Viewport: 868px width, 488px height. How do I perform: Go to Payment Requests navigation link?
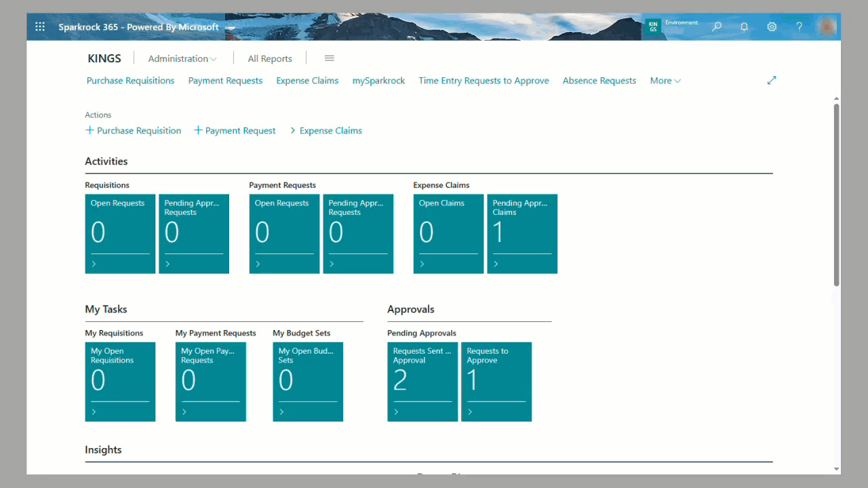click(x=225, y=80)
